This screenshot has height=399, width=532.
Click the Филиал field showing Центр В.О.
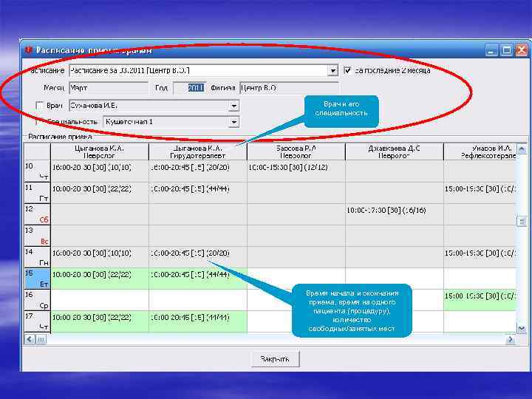[x=289, y=88]
